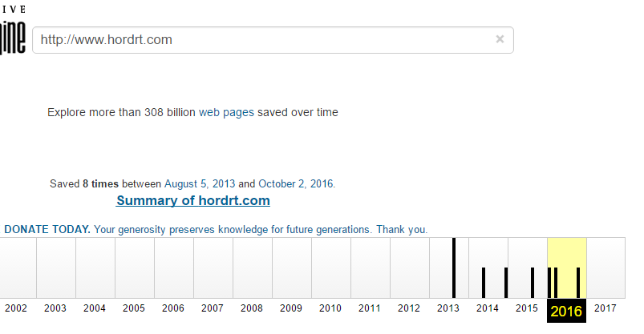Select year 2002 on timeline
Image resolution: width=644 pixels, height=334 pixels.
pos(15,308)
